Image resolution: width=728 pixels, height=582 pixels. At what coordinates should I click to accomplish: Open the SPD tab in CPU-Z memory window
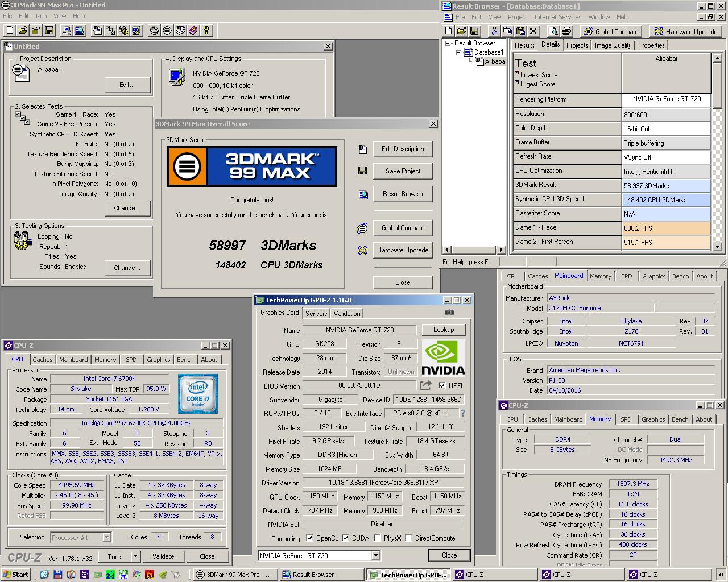[x=626, y=419]
